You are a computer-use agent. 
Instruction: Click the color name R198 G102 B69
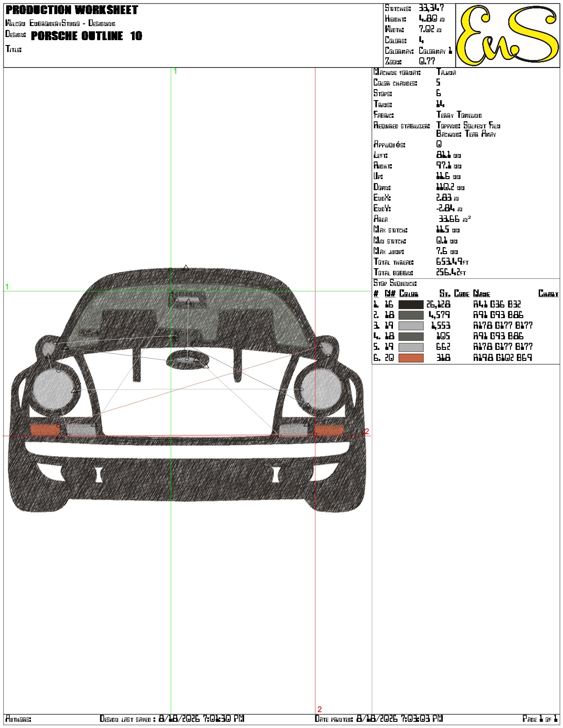[503, 358]
